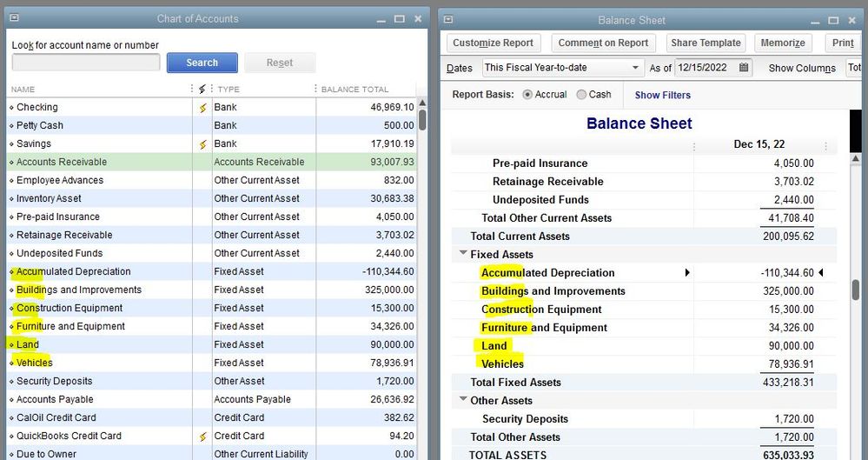Click Comment on Report button

(603, 43)
